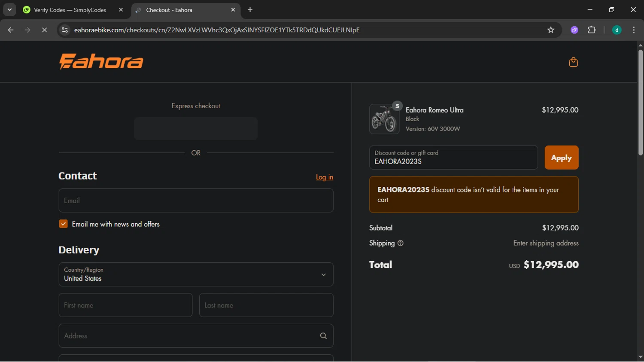
Task: Click the Contact heading
Action: click(x=78, y=176)
